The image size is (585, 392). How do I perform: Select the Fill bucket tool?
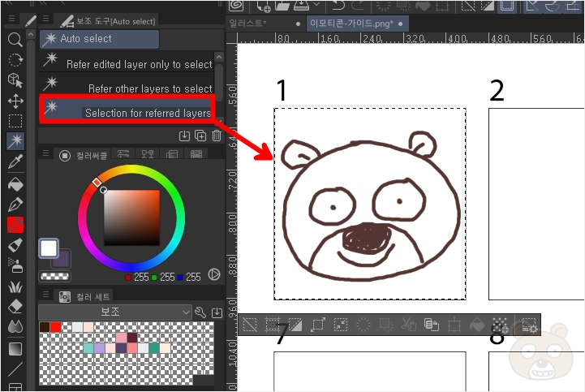click(15, 184)
